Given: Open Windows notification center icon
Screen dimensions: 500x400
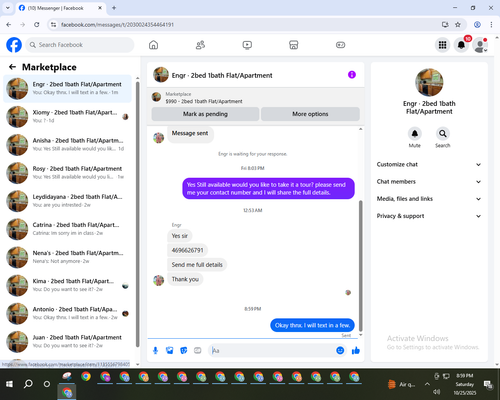Looking at the screenshot, I should [489, 384].
